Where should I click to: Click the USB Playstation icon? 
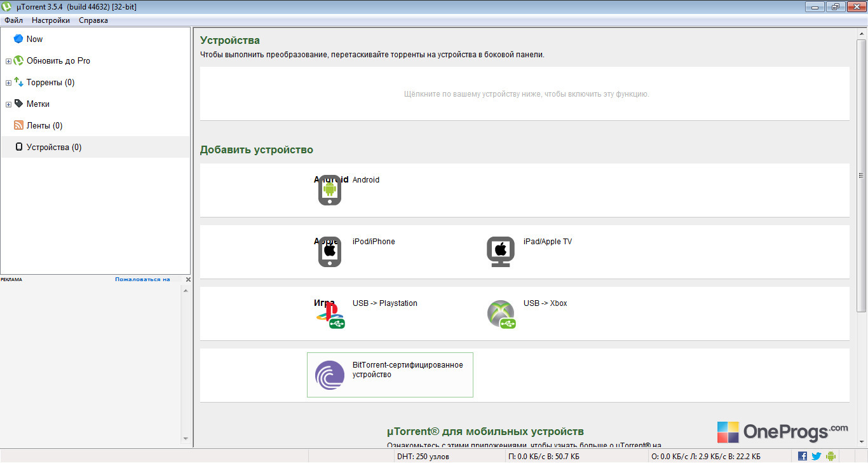click(330, 315)
